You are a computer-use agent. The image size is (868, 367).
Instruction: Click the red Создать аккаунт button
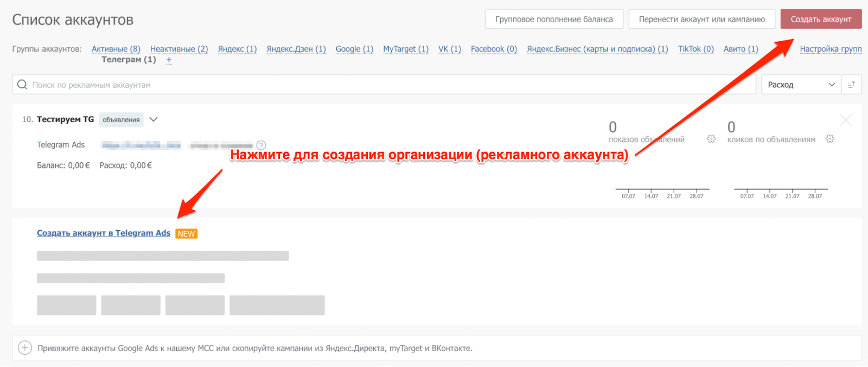[x=821, y=19]
